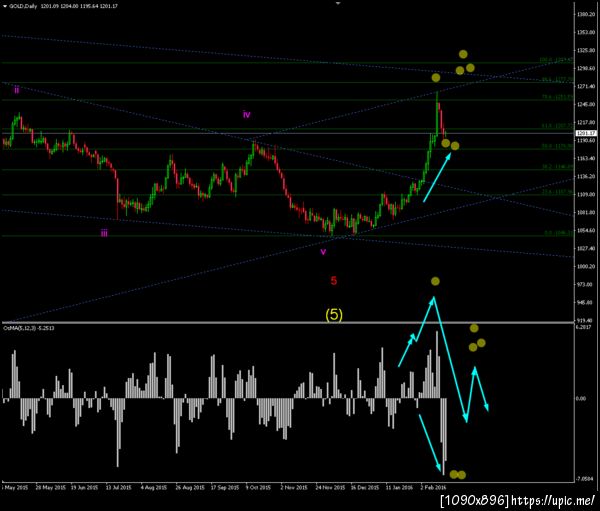Open the GOLD,Daily chart title dropdown triangle
Image resolution: width=600 pixels, height=511 pixels.
click(x=4, y=6)
